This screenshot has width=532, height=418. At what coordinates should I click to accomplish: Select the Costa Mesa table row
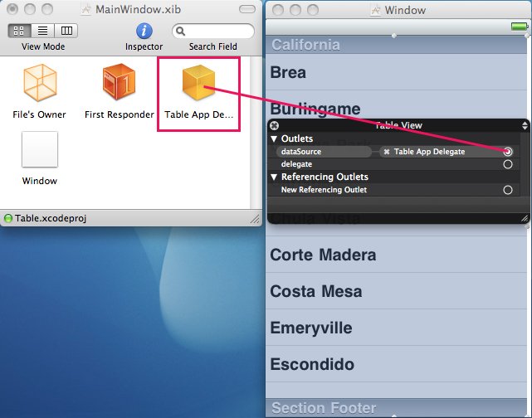point(396,291)
